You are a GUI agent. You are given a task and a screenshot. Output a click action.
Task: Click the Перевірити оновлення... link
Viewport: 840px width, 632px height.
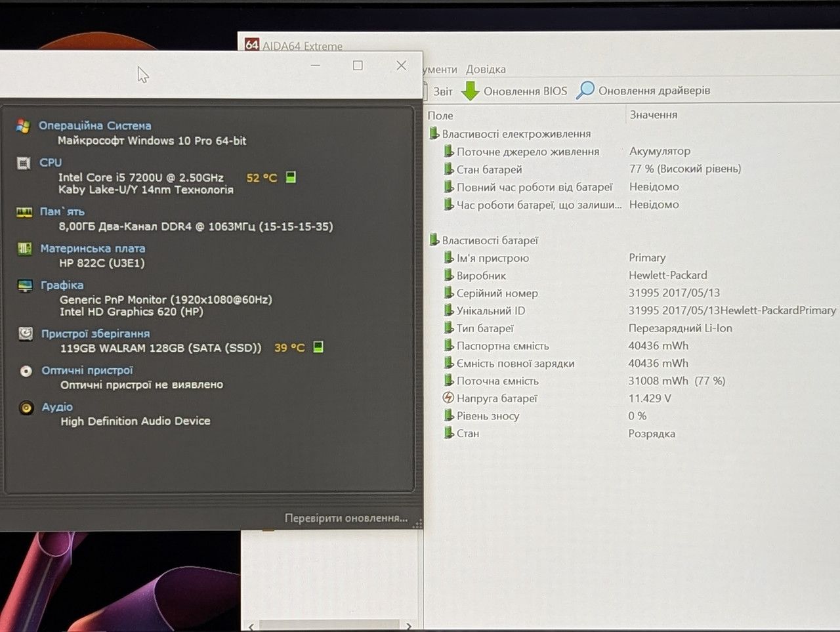tap(346, 518)
